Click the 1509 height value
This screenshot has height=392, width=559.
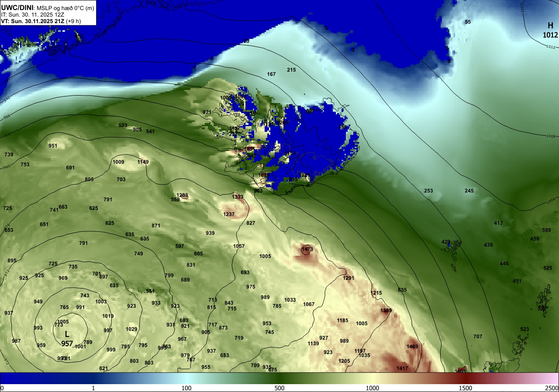pos(386,310)
